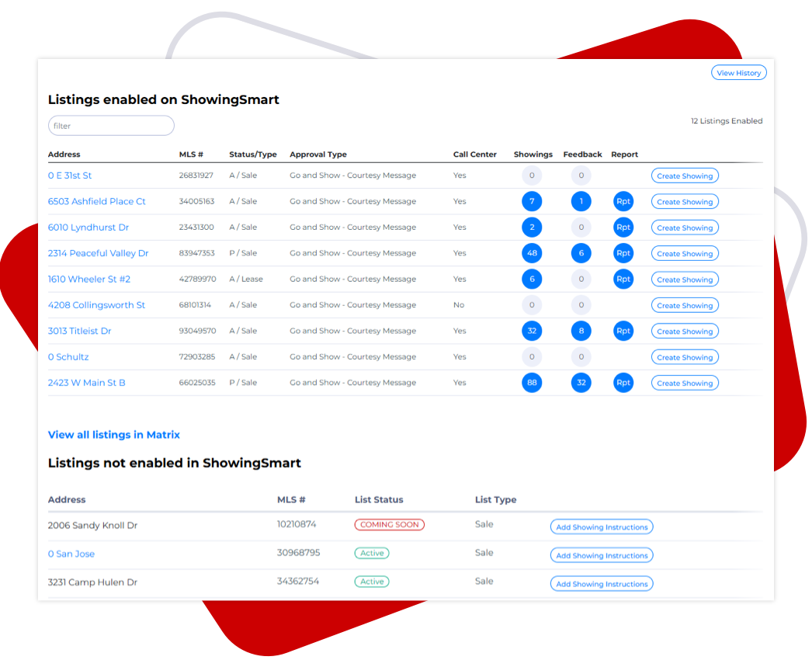Click feedback count 0 for 4208 Collingsworth St
The height and width of the screenshot is (660, 812).
581,305
